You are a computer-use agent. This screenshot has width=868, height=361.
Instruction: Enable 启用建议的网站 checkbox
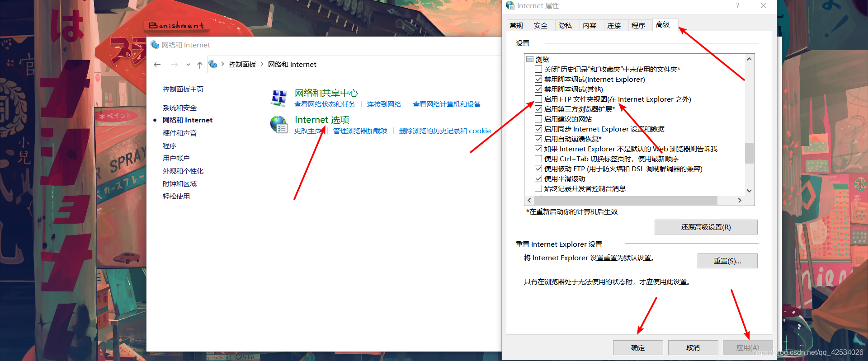(538, 119)
